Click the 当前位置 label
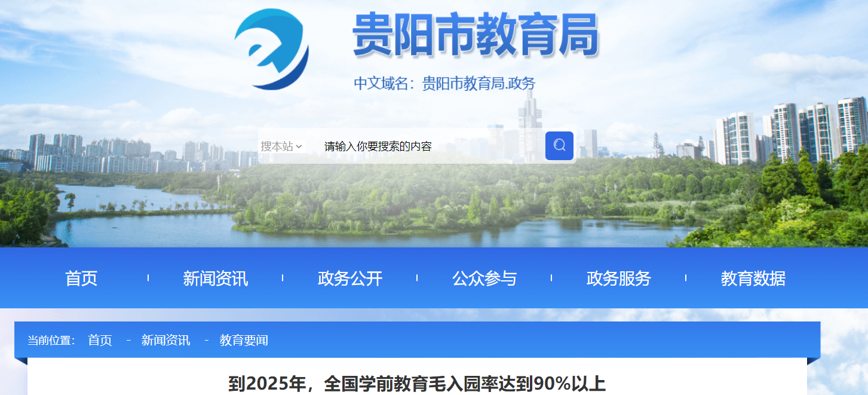 click(x=51, y=341)
